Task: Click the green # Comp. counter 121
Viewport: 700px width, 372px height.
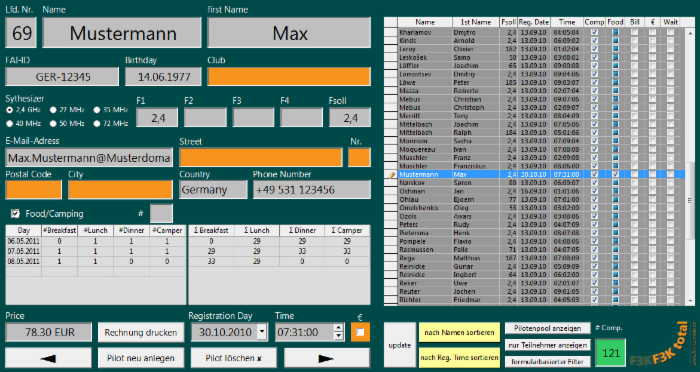Action: click(611, 353)
